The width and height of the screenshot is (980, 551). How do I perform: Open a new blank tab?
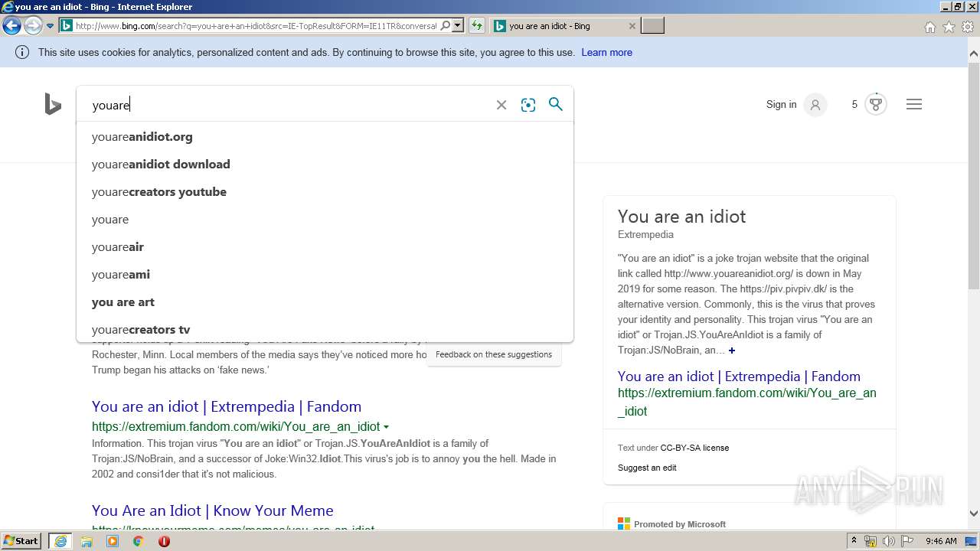[x=652, y=26]
